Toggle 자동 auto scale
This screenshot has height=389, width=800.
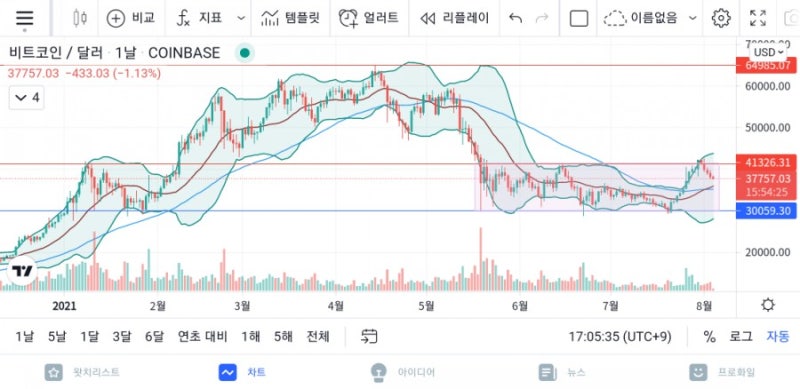click(778, 336)
